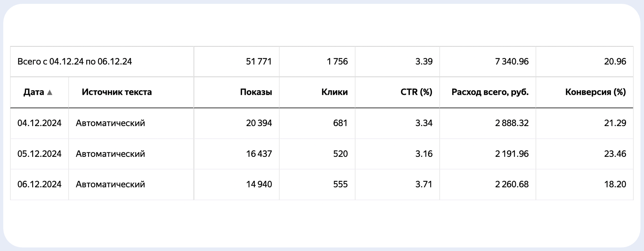The height and width of the screenshot is (251, 644).
Task: Sort by the Дата column header
Action: 34,92
